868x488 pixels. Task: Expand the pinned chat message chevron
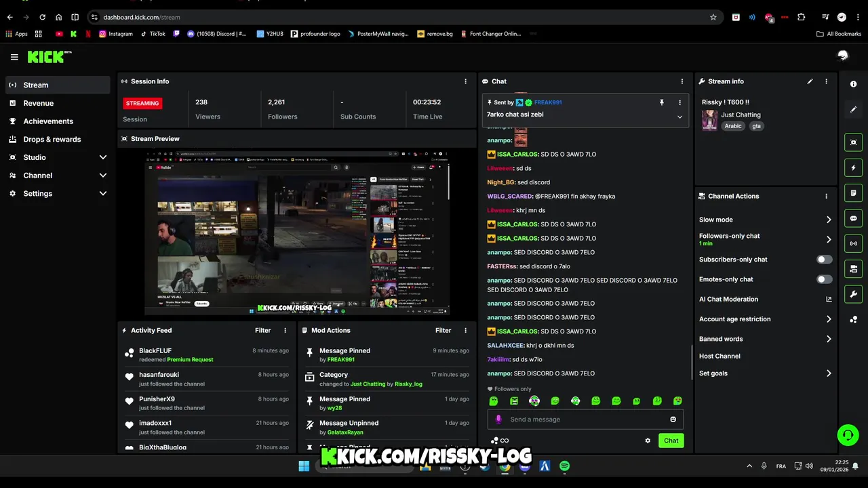click(679, 117)
